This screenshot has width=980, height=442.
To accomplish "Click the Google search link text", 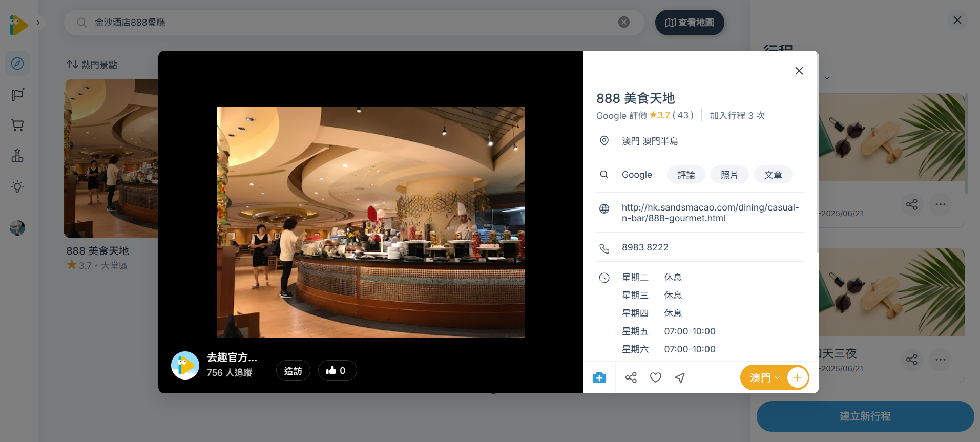I will click(x=637, y=175).
